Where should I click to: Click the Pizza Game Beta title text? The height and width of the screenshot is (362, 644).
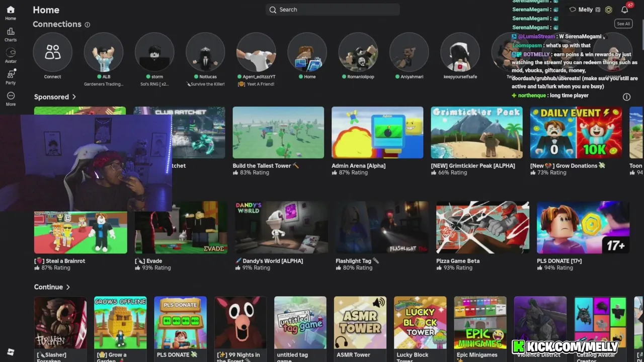458,261
